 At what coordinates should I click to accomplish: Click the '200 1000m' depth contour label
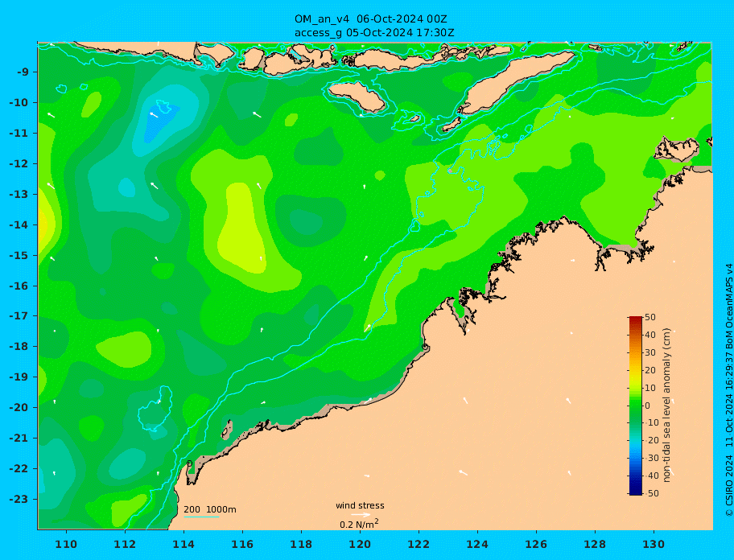pos(210,509)
